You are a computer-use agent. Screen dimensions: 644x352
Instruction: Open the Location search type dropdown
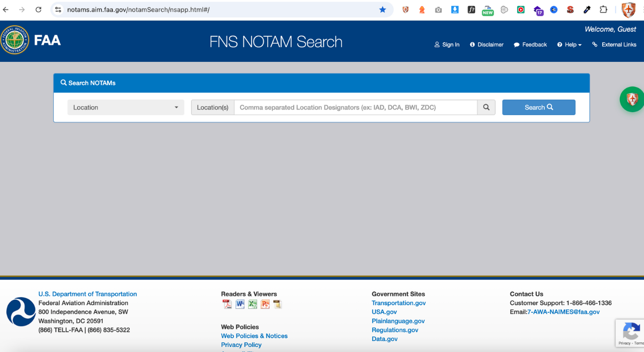(x=125, y=107)
